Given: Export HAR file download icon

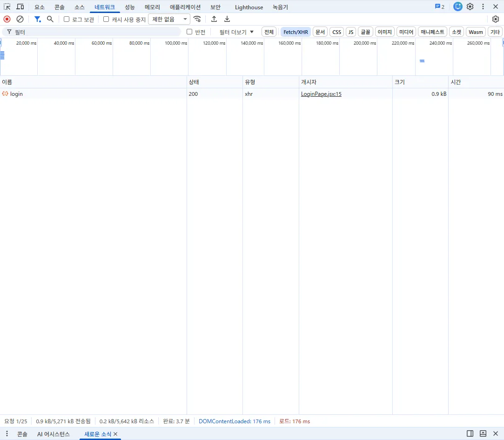Looking at the screenshot, I should point(227,19).
